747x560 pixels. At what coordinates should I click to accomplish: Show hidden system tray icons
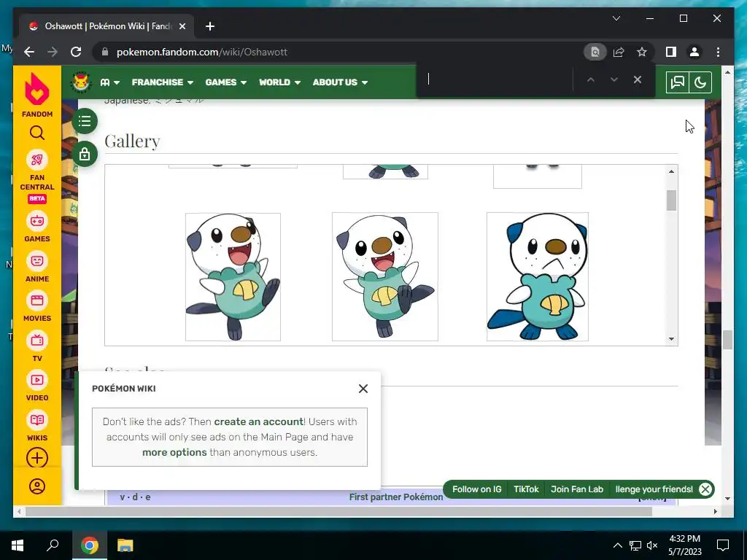pyautogui.click(x=617, y=545)
